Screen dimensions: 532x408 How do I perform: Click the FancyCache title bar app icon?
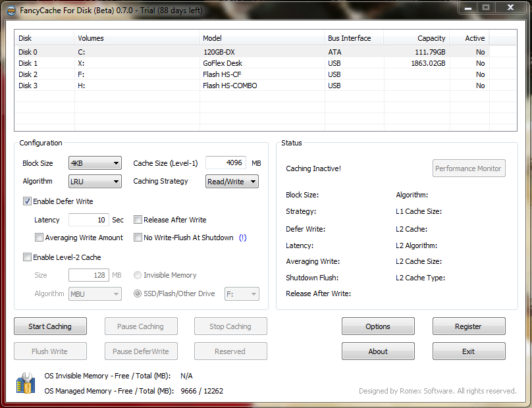[x=11, y=10]
